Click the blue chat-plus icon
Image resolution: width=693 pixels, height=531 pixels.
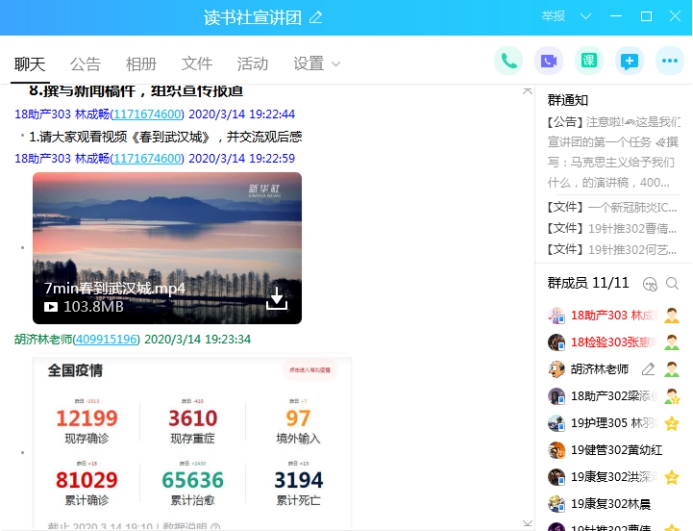pyautogui.click(x=629, y=61)
